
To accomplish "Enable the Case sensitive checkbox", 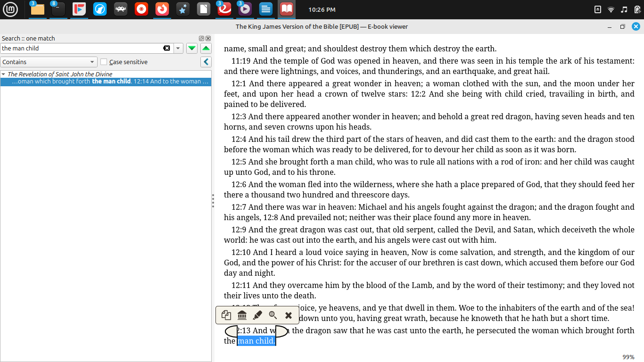I will 104,62.
